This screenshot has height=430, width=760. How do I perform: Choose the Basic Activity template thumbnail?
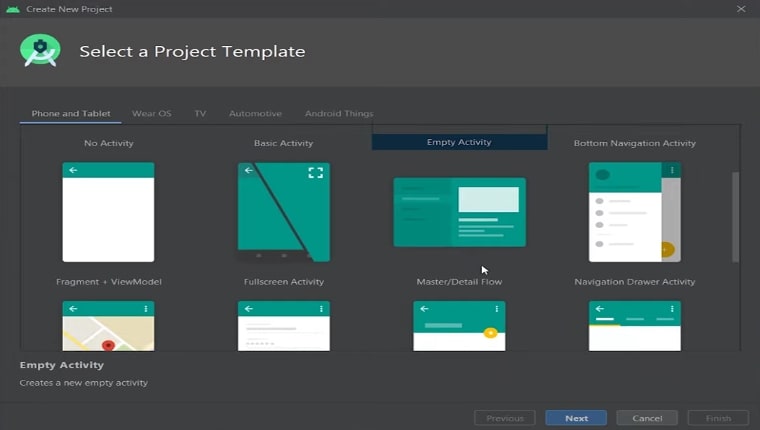click(x=284, y=212)
